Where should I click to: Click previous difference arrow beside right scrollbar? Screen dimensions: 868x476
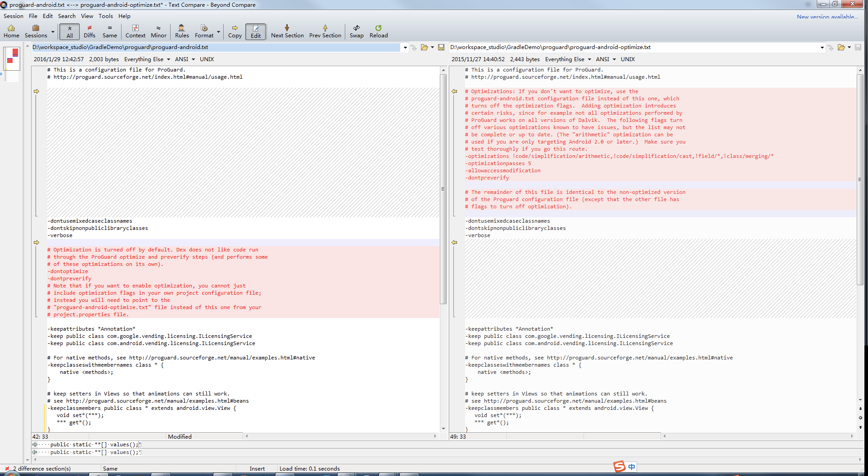[x=860, y=409]
